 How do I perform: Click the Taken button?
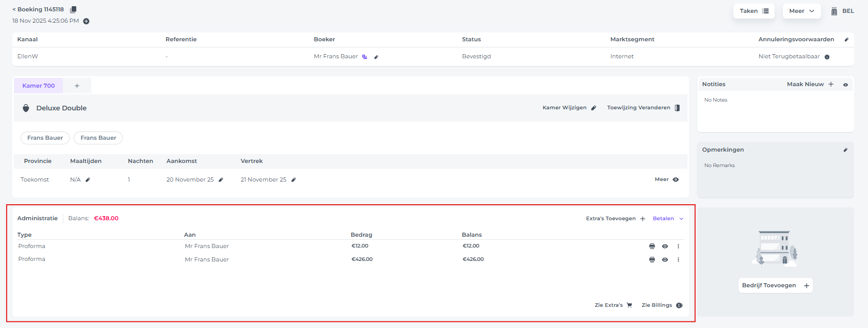[x=754, y=11]
